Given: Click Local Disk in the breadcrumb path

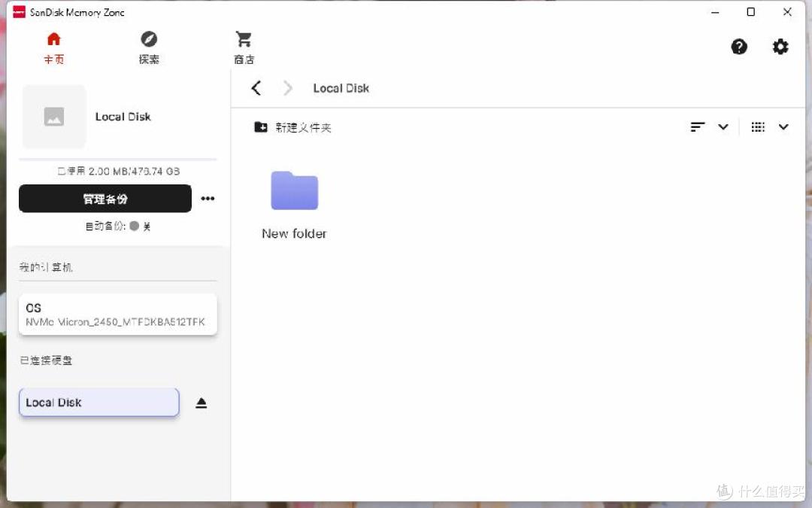Looking at the screenshot, I should 341,88.
